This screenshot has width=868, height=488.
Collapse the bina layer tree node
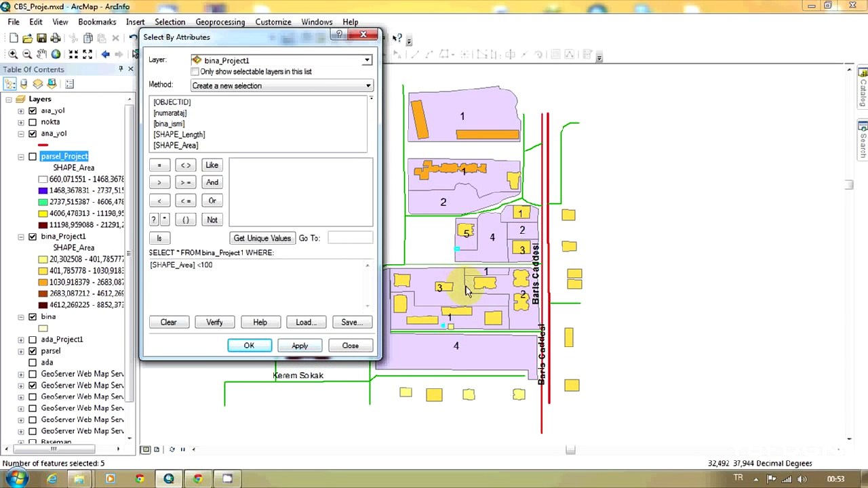tap(21, 317)
